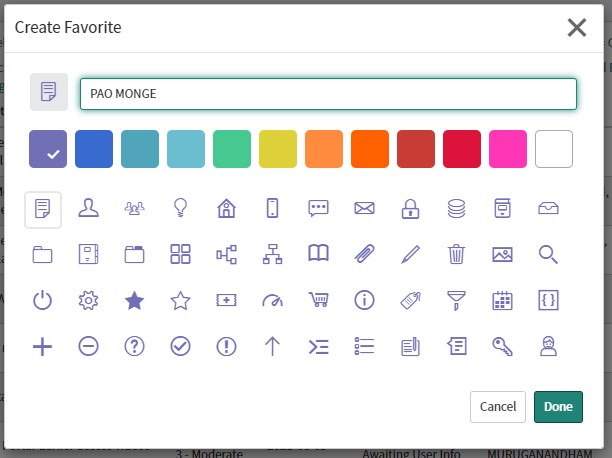Select the paperclip icon
The height and width of the screenshot is (458, 612).
[x=364, y=254]
